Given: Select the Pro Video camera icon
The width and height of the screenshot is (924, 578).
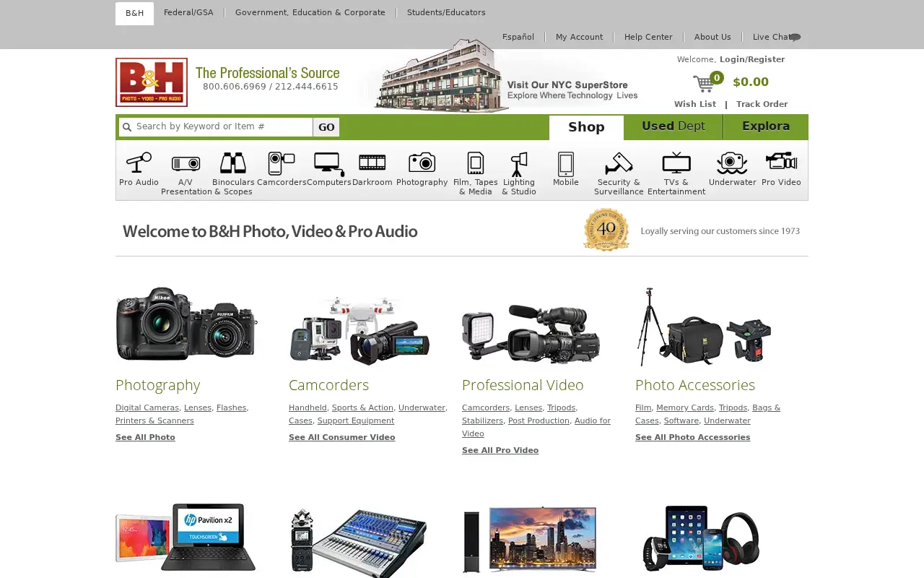Looking at the screenshot, I should [781, 161].
